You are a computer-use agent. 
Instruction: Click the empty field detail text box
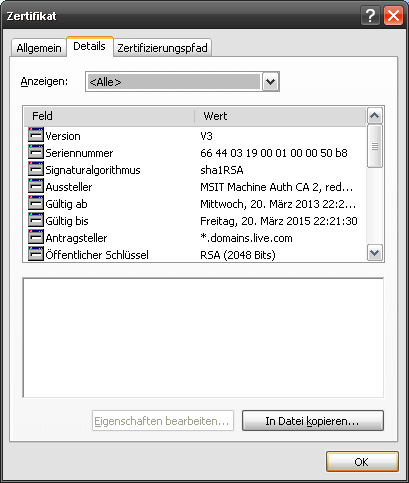coord(203,337)
